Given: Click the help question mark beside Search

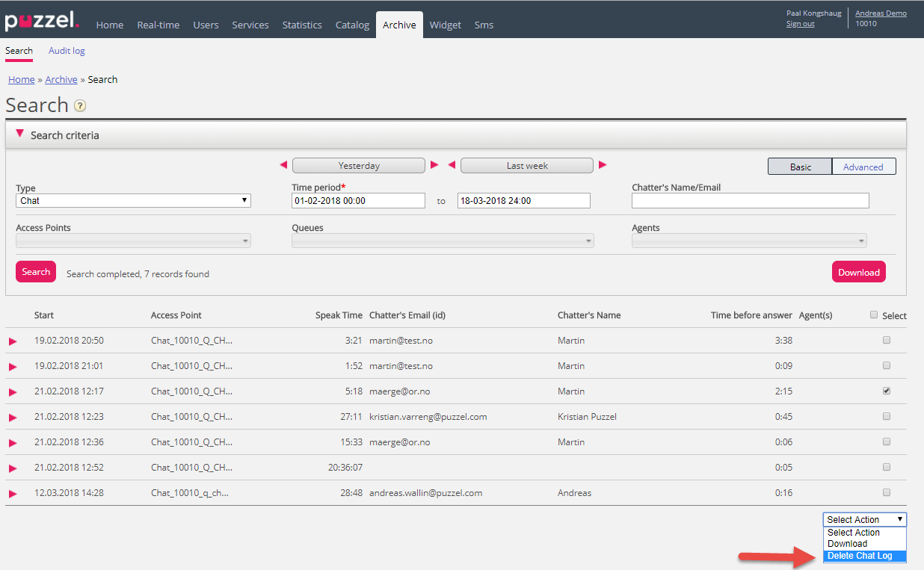Looking at the screenshot, I should pos(80,106).
